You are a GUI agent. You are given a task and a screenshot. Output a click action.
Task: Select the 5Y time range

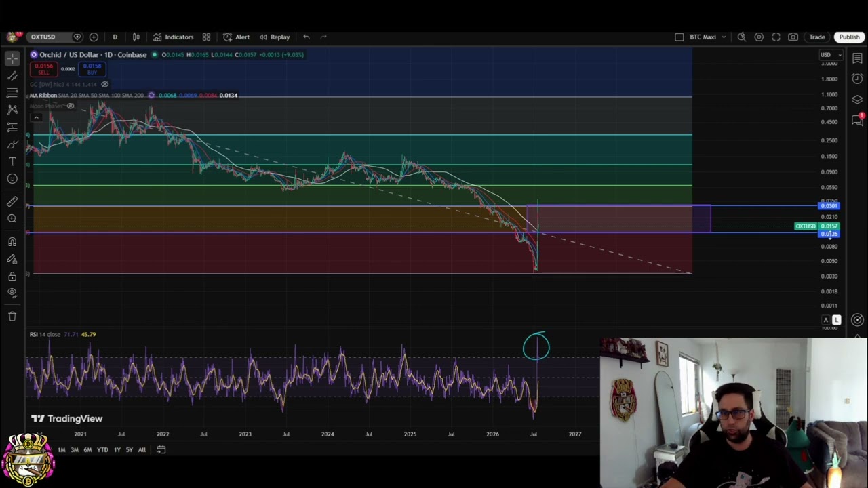[x=129, y=449]
